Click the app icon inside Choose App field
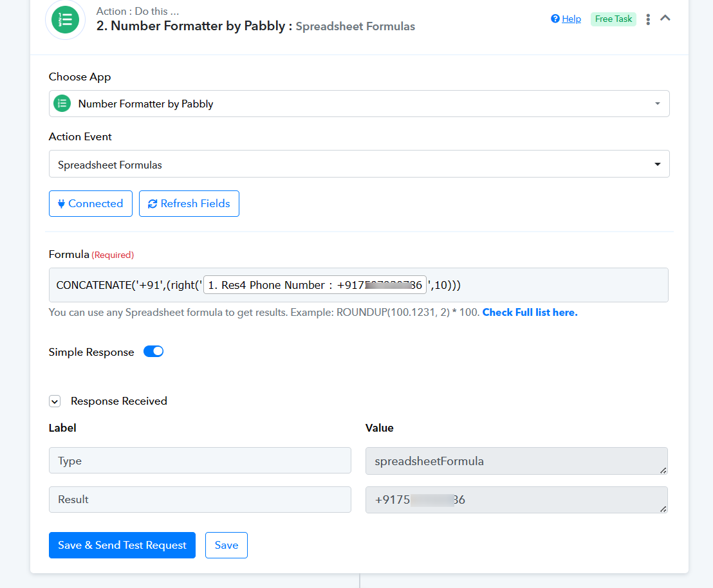 tap(62, 103)
